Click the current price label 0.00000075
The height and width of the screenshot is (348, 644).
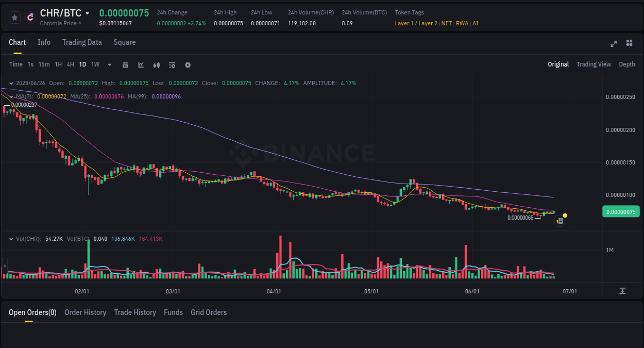click(620, 211)
